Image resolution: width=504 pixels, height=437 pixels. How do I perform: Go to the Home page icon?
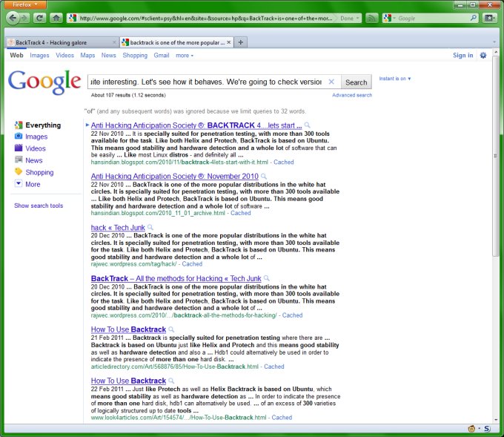tap(56, 18)
